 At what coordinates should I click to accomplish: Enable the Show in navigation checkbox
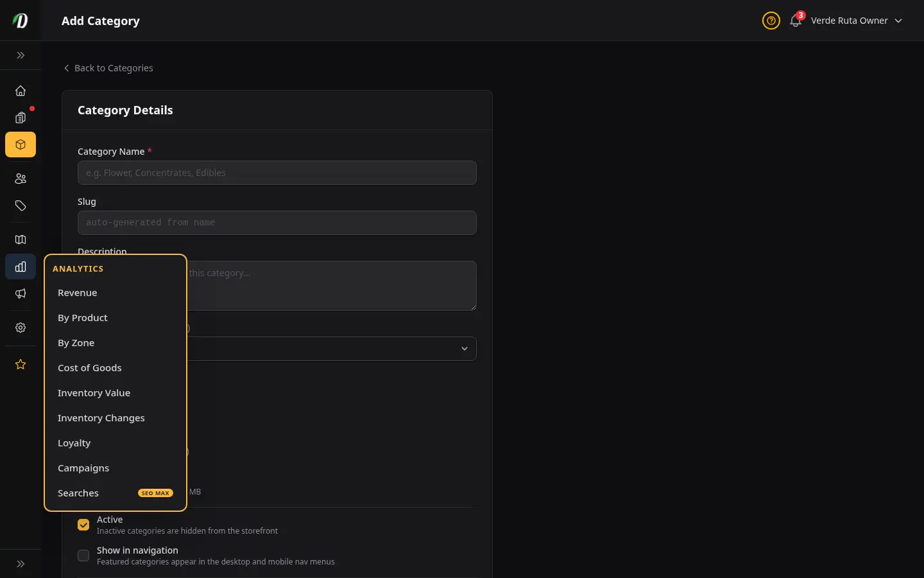point(83,556)
